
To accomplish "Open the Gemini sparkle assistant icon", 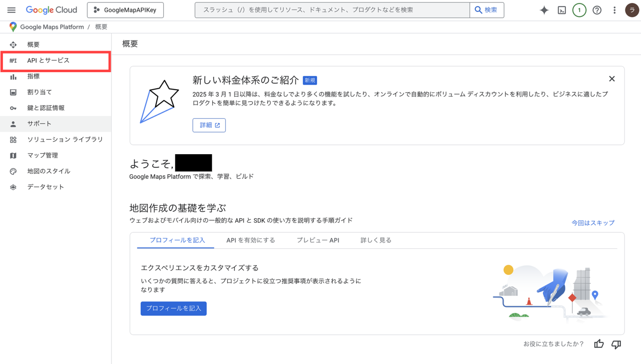I will coord(544,10).
